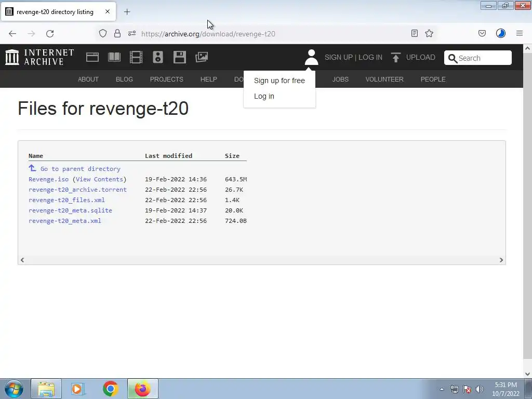Click the listing's scroll left arrow
The image size is (532, 399).
(x=22, y=260)
